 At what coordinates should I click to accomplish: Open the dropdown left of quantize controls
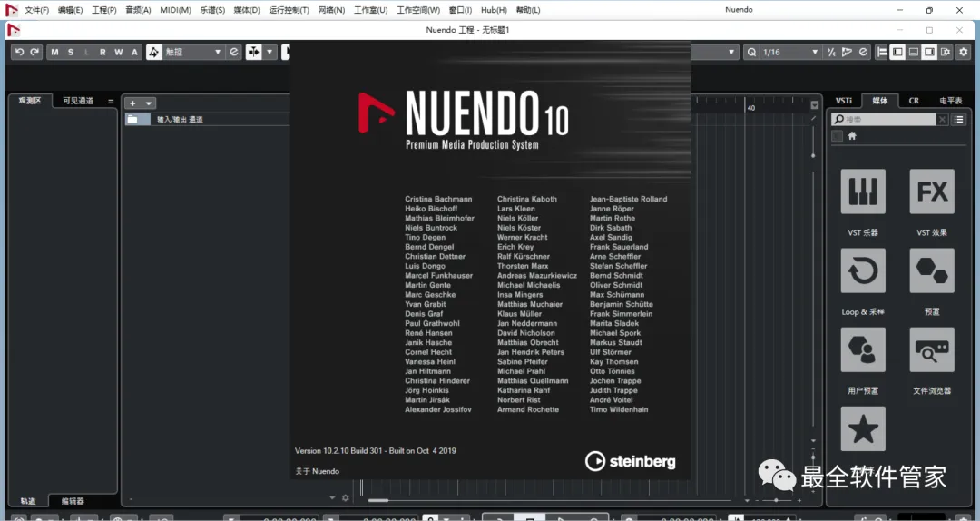(730, 52)
